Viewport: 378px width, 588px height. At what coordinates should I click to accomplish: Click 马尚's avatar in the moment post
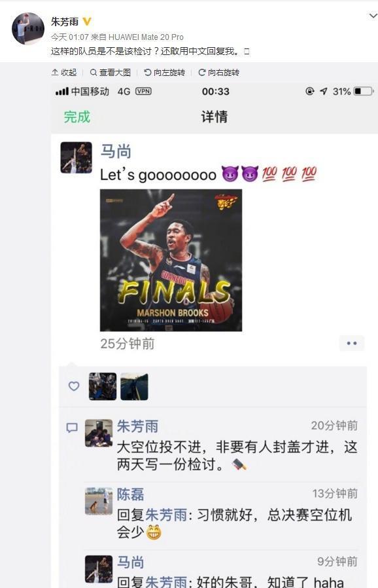pyautogui.click(x=77, y=158)
